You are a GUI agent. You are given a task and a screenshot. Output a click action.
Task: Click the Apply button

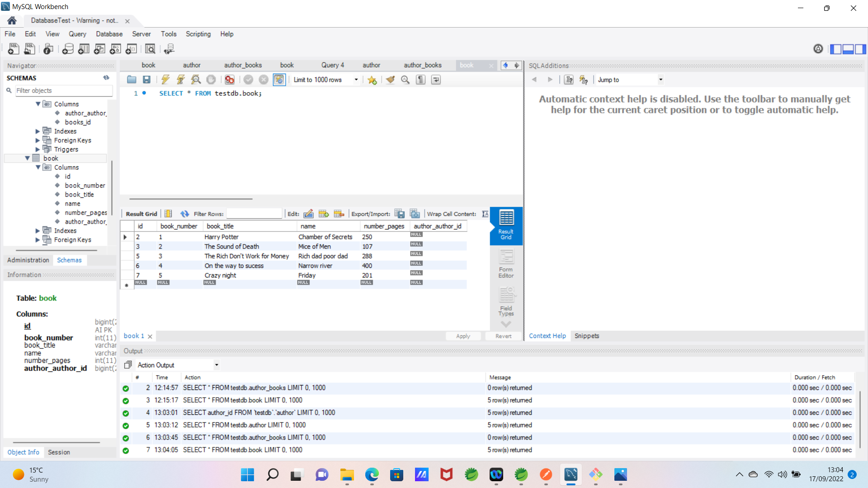click(463, 336)
